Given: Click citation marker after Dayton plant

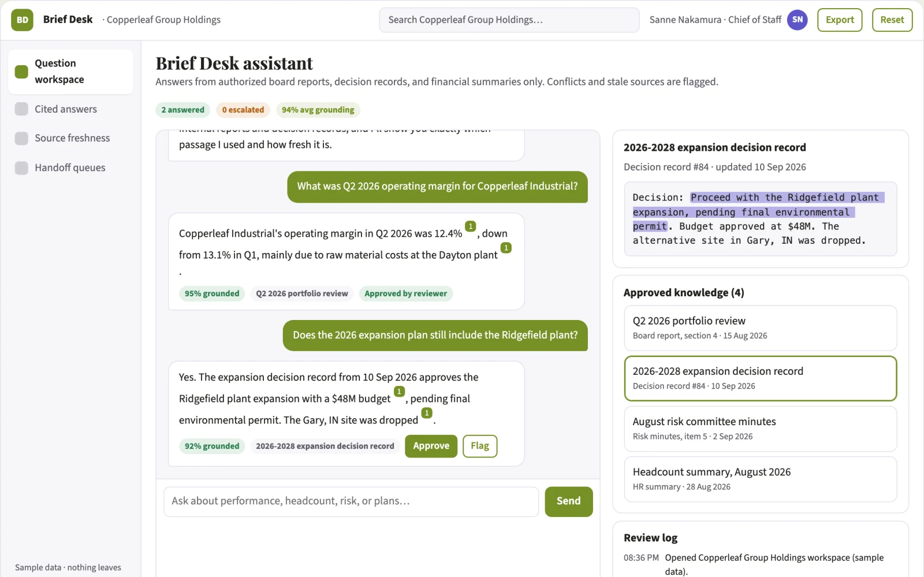Looking at the screenshot, I should pyautogui.click(x=506, y=248).
